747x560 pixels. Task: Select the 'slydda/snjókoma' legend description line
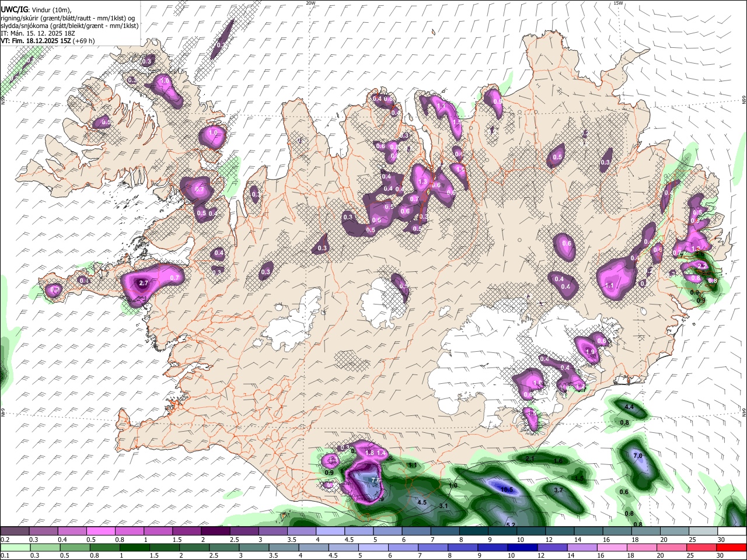(70, 26)
